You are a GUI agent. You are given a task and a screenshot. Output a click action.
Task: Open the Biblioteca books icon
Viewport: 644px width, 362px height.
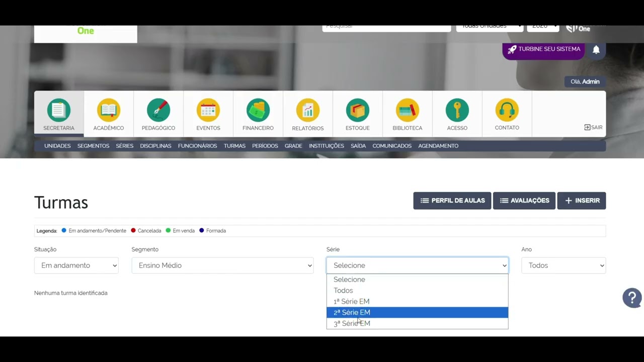click(x=408, y=110)
